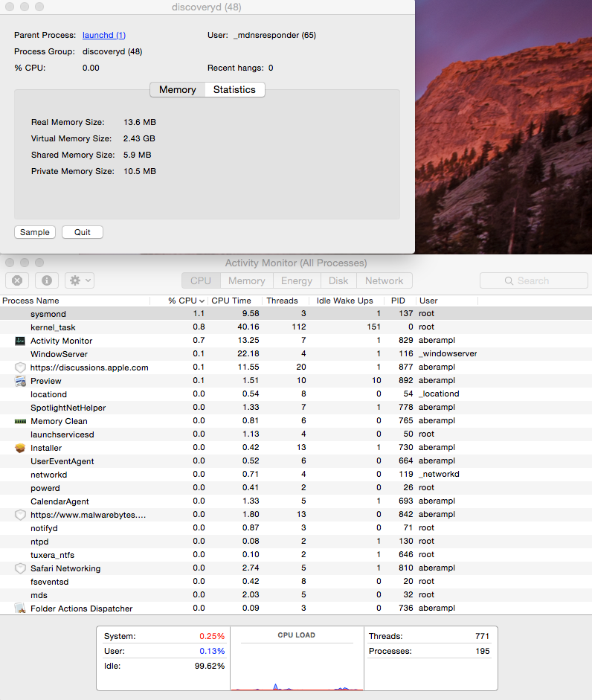Viewport: 592px width, 700px height.
Task: Select the mds process row
Action: point(296,595)
